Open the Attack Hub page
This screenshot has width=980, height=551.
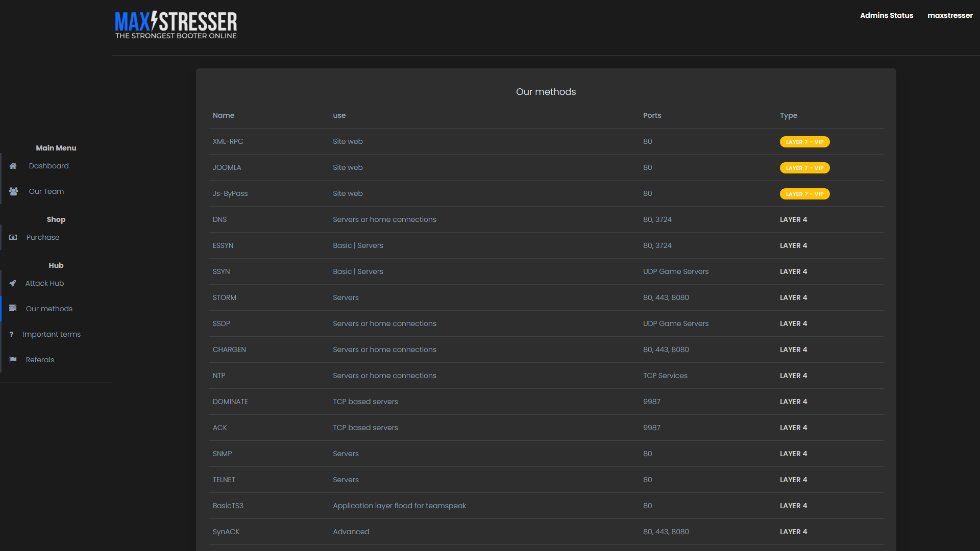coord(44,283)
